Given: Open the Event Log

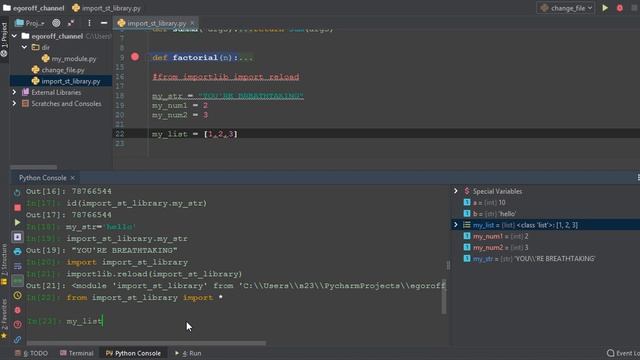Looking at the screenshot, I should (623, 353).
